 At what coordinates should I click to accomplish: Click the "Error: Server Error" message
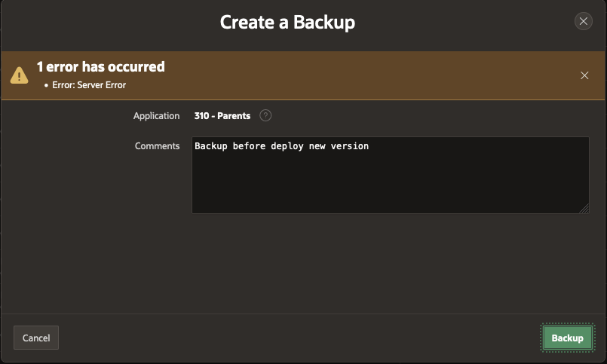pyautogui.click(x=89, y=85)
